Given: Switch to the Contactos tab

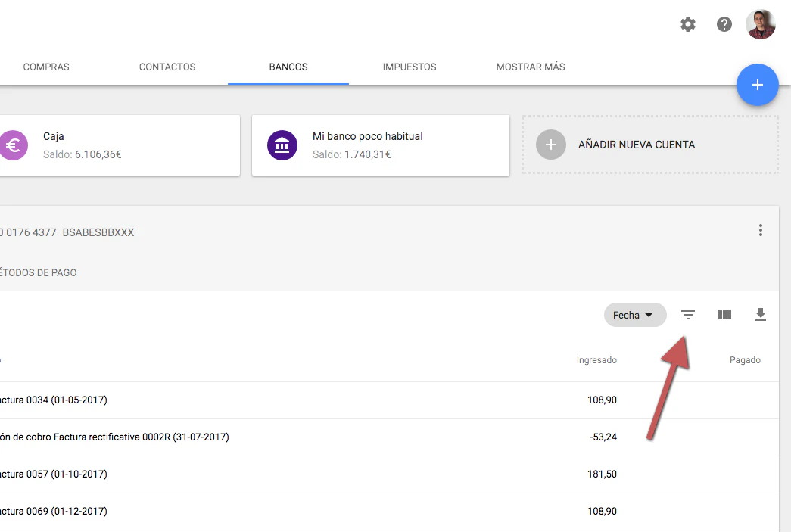Looking at the screenshot, I should point(167,67).
